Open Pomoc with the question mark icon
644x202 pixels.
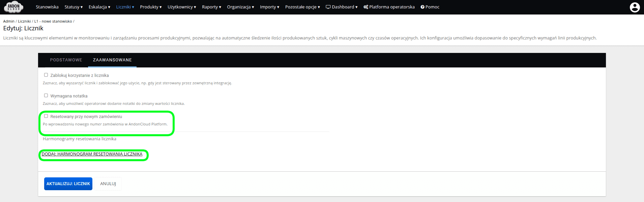coord(430,7)
